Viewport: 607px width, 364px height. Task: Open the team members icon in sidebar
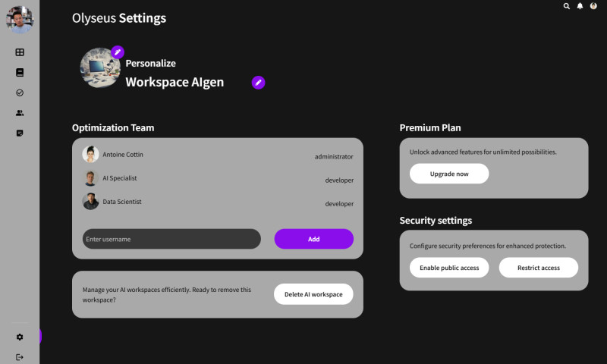[20, 113]
